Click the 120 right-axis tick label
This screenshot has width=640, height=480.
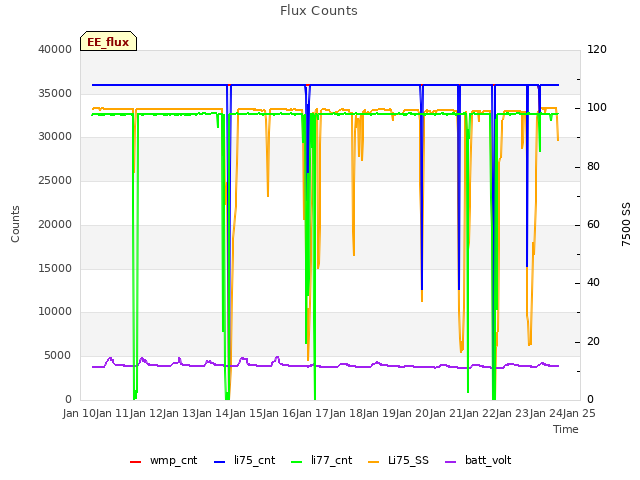point(597,49)
